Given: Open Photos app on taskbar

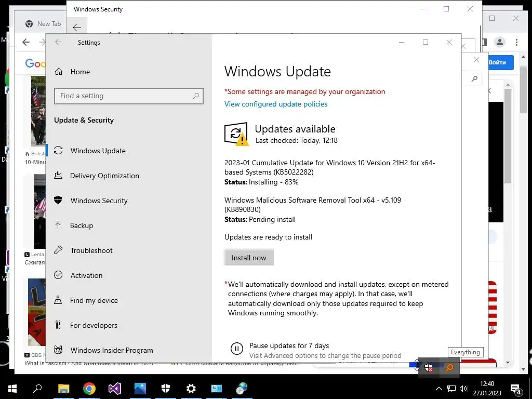Looking at the screenshot, I should (x=140, y=389).
